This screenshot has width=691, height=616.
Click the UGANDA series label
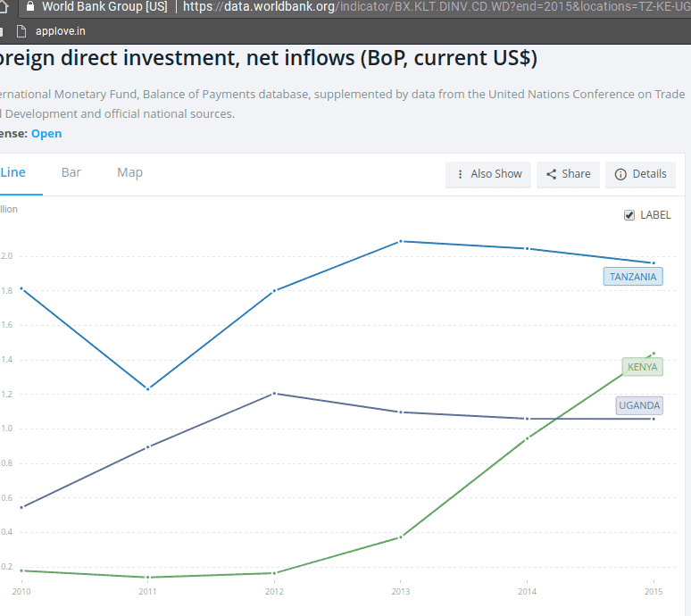point(639,405)
